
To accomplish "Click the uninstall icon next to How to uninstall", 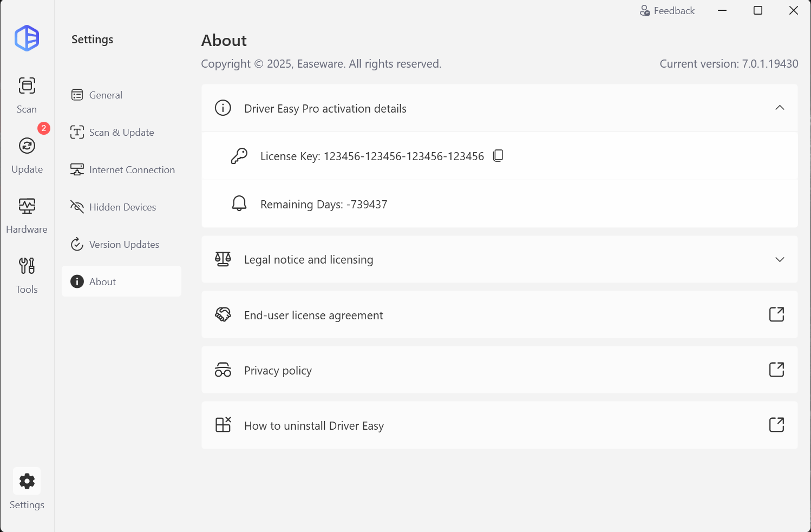I will [x=223, y=425].
